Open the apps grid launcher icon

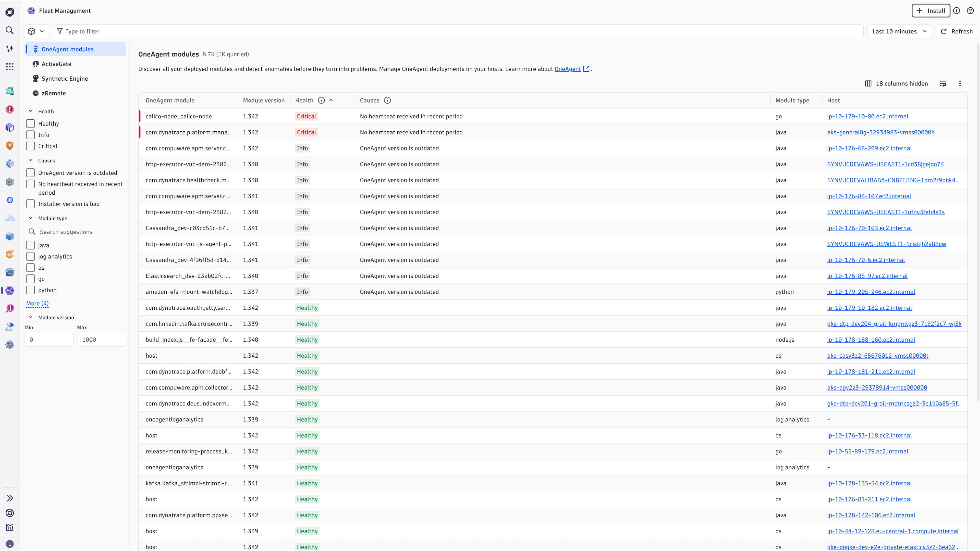tap(9, 67)
